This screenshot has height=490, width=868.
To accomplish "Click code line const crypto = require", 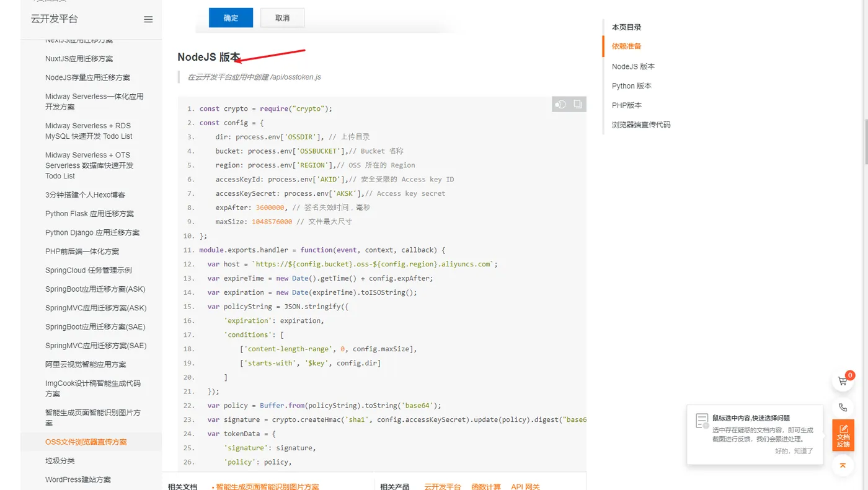I will point(266,108).
